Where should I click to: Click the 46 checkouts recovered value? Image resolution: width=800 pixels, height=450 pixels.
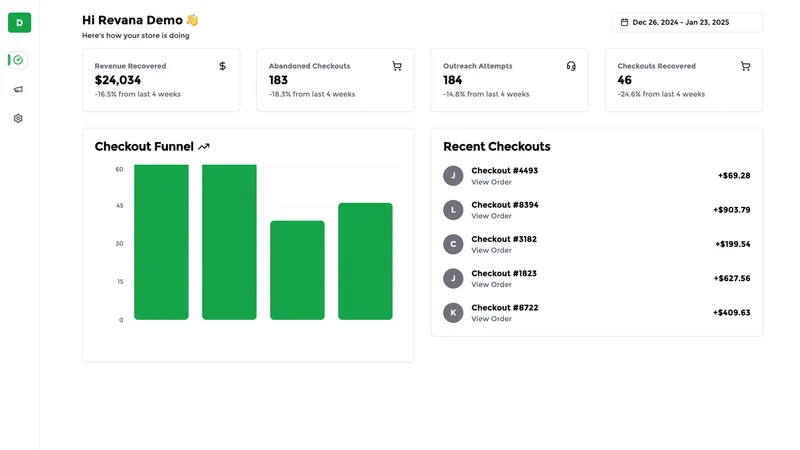pos(624,80)
